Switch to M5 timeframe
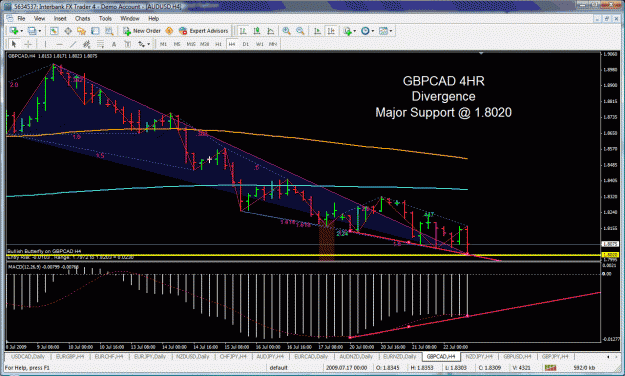Screen dimensions: 625x376 177,44
